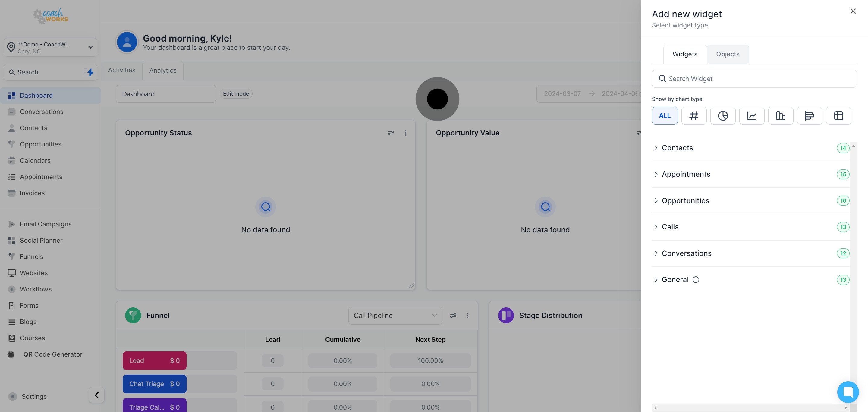Collapse the left sidebar with arrow button

(96, 395)
